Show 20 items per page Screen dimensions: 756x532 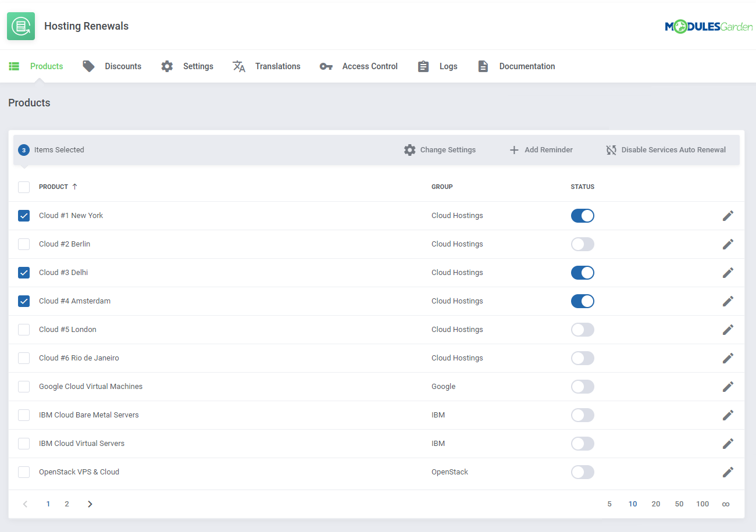pos(656,504)
